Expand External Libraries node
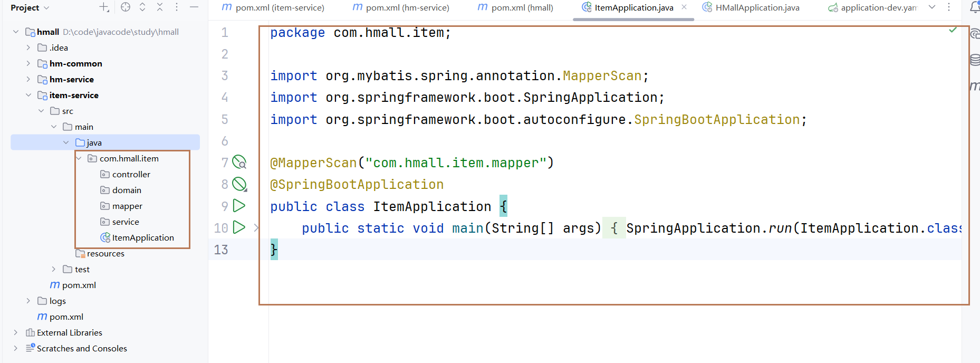The height and width of the screenshot is (363, 980). [16, 332]
